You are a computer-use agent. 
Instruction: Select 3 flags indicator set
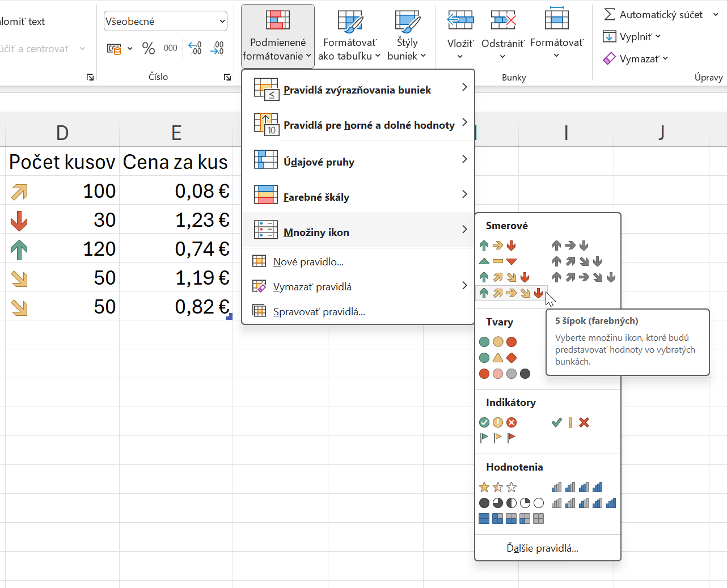coord(497,437)
